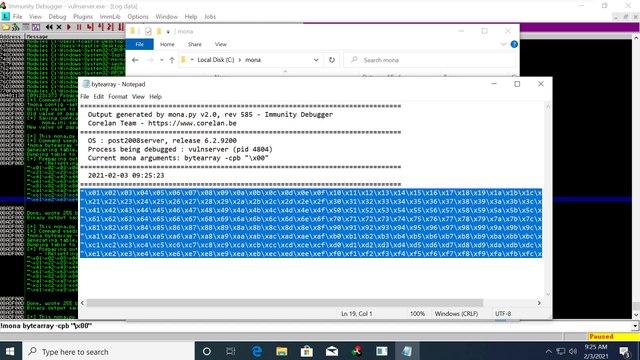This screenshot has height=360, width=640.
Task: Open the Notepad View menu
Action: [x=138, y=97]
